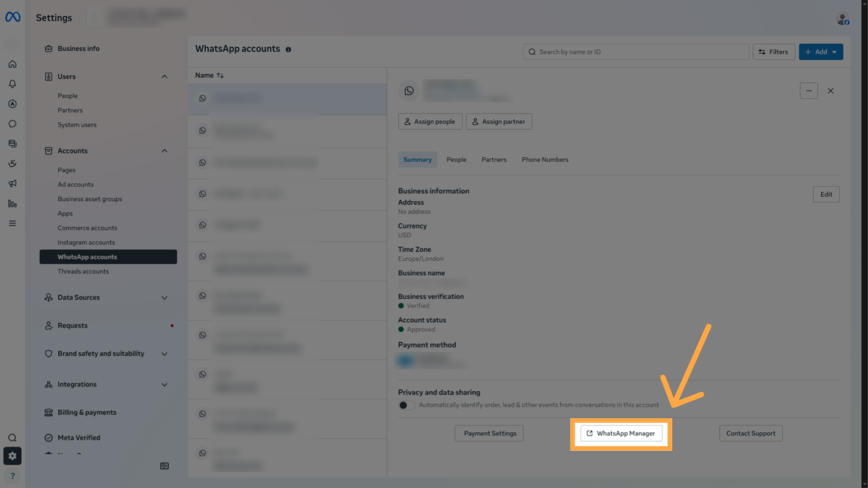
Task: Open the Meta logo home
Action: [13, 17]
